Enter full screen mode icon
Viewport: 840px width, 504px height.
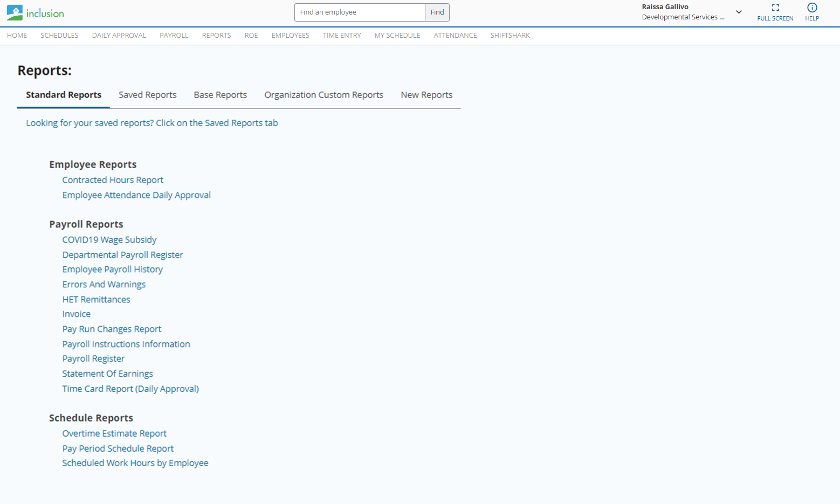[x=775, y=8]
